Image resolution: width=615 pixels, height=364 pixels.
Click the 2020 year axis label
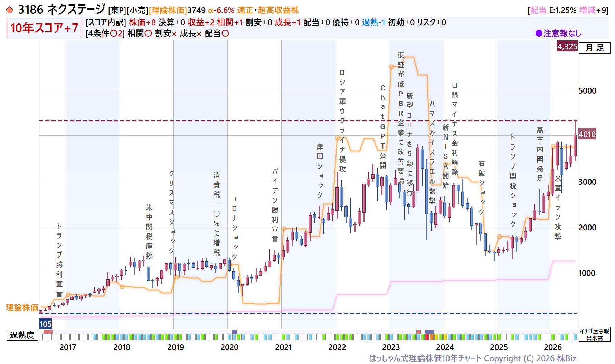coord(229,347)
